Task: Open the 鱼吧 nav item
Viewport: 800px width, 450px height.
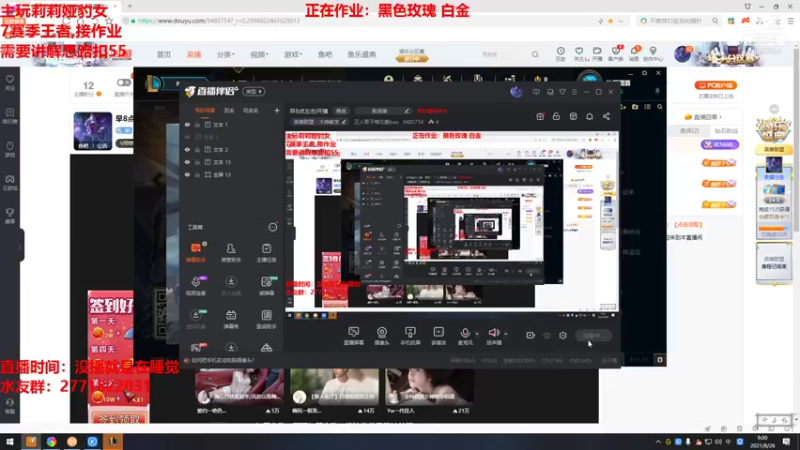Action: tap(325, 54)
